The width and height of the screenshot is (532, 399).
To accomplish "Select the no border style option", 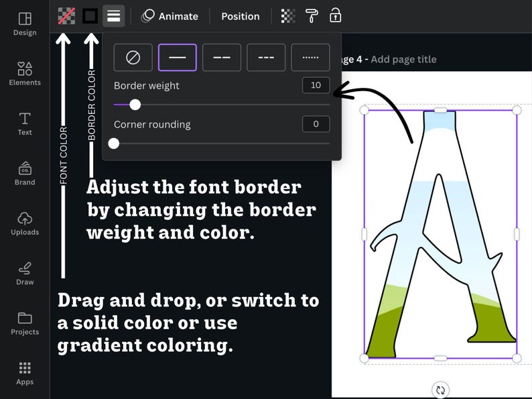I will (133, 58).
